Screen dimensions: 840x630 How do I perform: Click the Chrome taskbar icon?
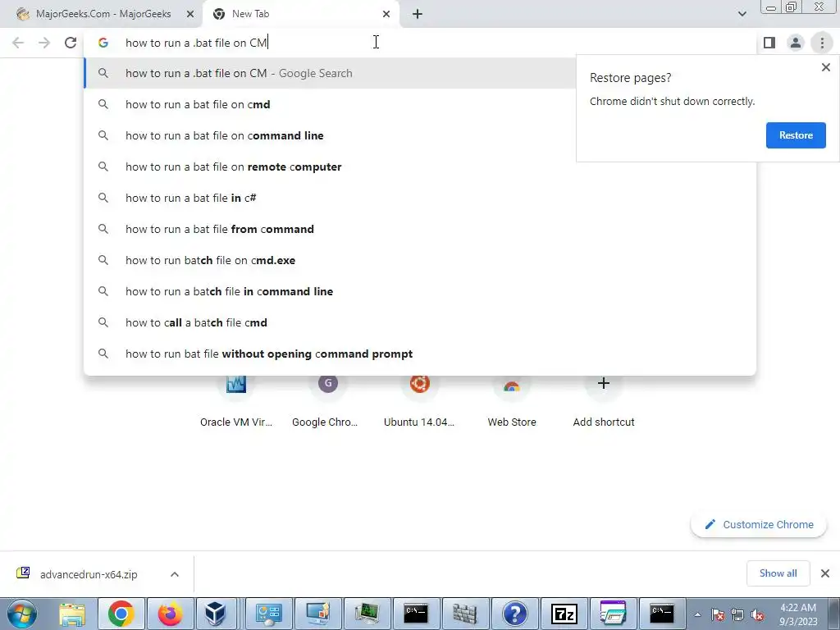[x=121, y=614]
